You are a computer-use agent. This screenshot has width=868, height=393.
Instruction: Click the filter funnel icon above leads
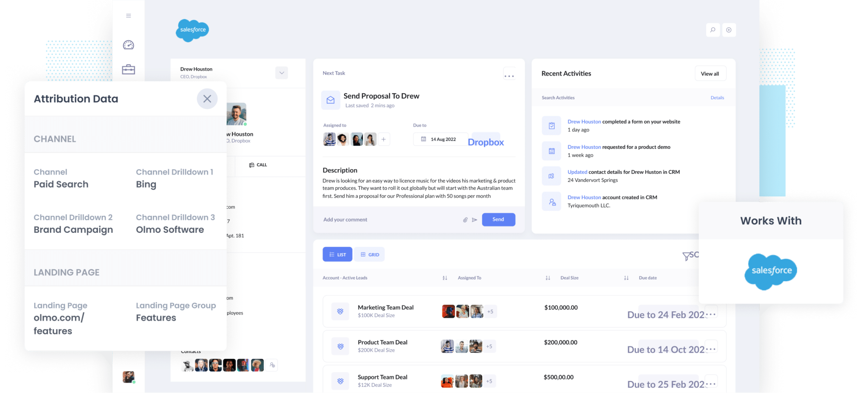(686, 256)
